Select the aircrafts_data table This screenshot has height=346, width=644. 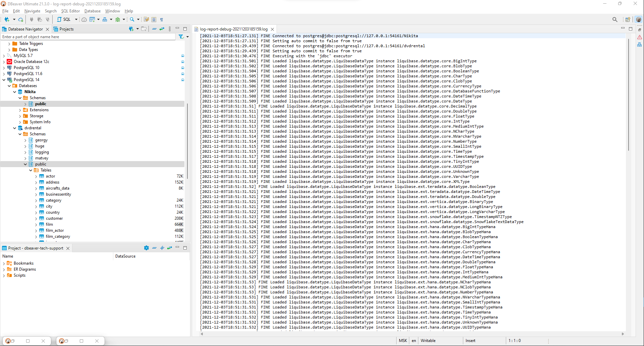(58, 188)
